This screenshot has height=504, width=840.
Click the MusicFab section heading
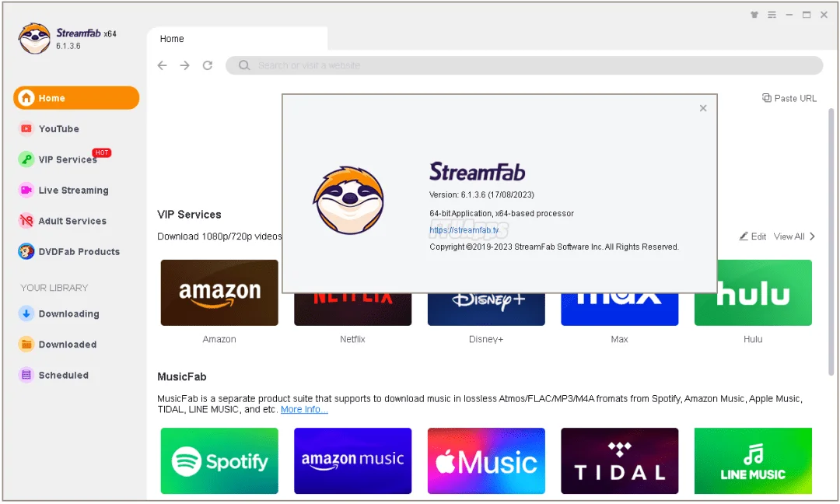(x=181, y=376)
